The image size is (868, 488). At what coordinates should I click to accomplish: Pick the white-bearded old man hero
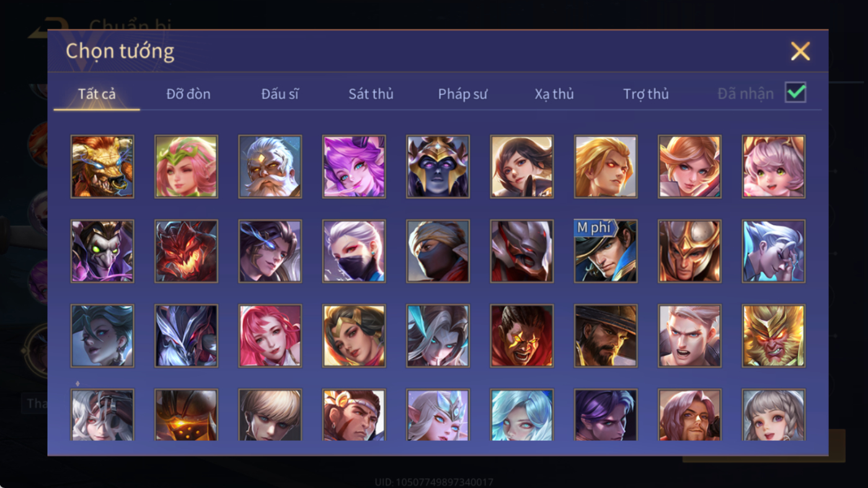pyautogui.click(x=270, y=167)
